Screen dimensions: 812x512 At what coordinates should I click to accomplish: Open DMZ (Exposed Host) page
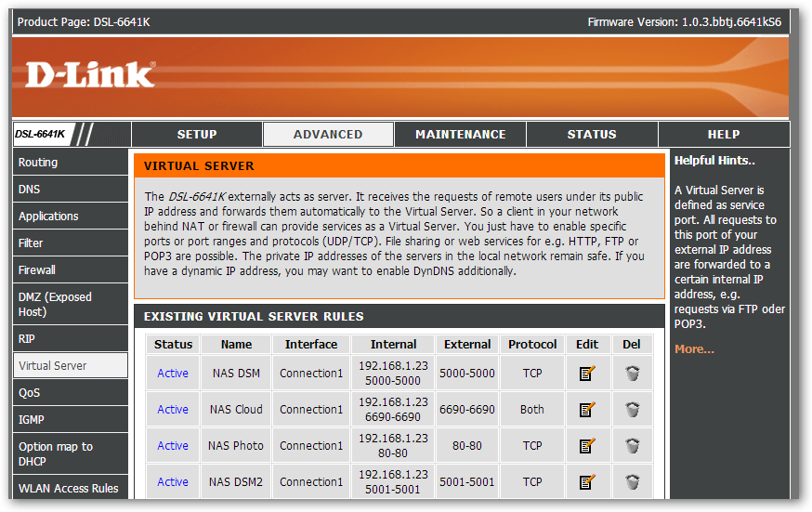coord(71,304)
